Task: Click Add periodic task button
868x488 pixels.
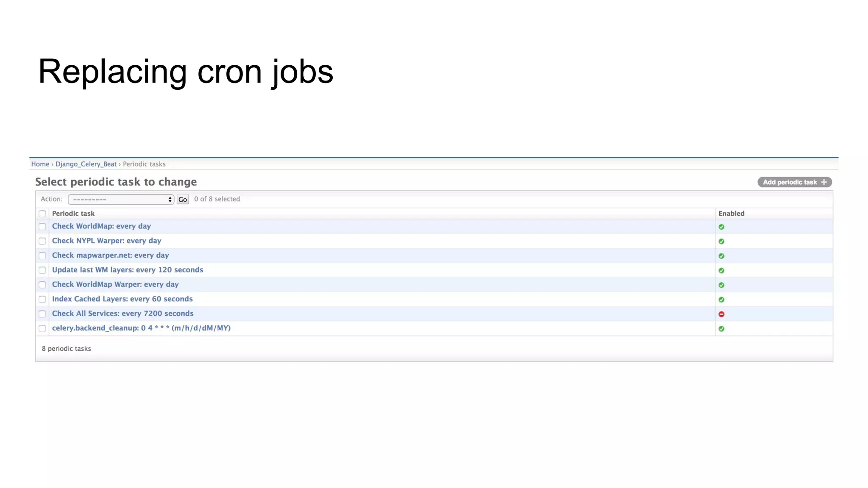Action: click(x=795, y=182)
